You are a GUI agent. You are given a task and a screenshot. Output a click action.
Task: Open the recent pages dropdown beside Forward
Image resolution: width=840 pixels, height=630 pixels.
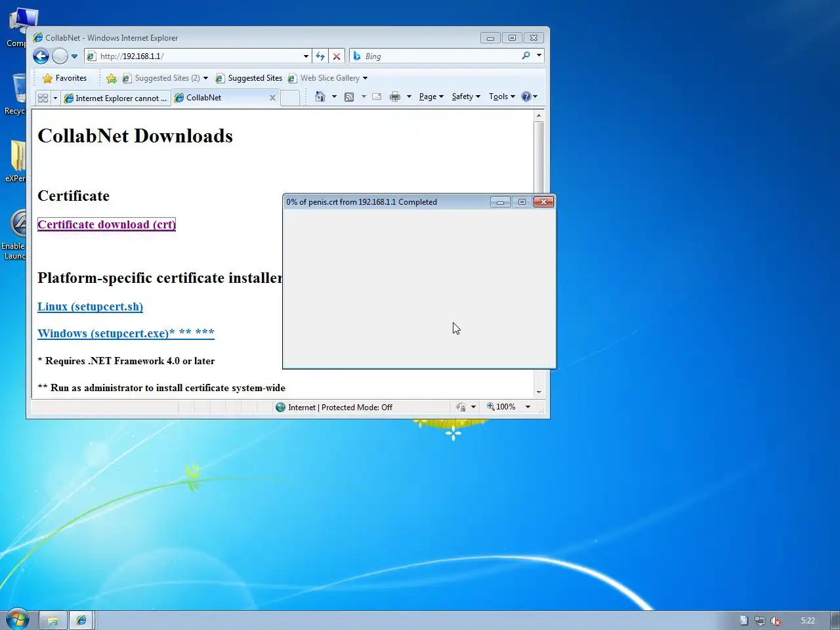[74, 56]
